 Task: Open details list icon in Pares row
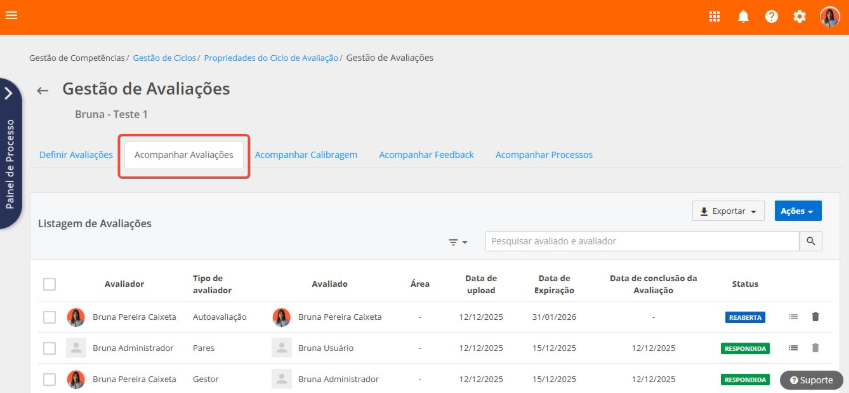(x=793, y=348)
